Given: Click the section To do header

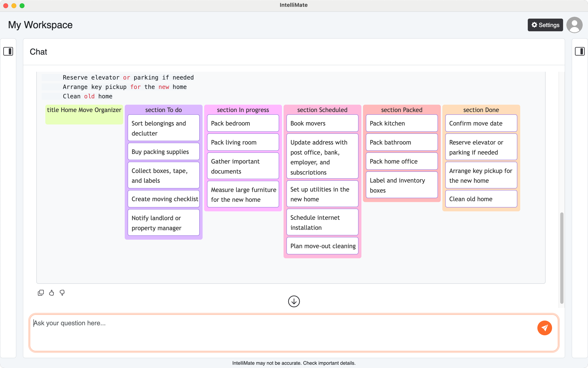Looking at the screenshot, I should tap(164, 110).
